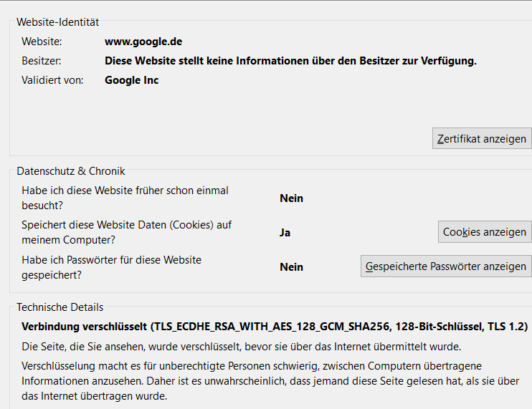This screenshot has height=409, width=532.
Task: Click the 'Validiert von:' label
Action: (x=52, y=80)
